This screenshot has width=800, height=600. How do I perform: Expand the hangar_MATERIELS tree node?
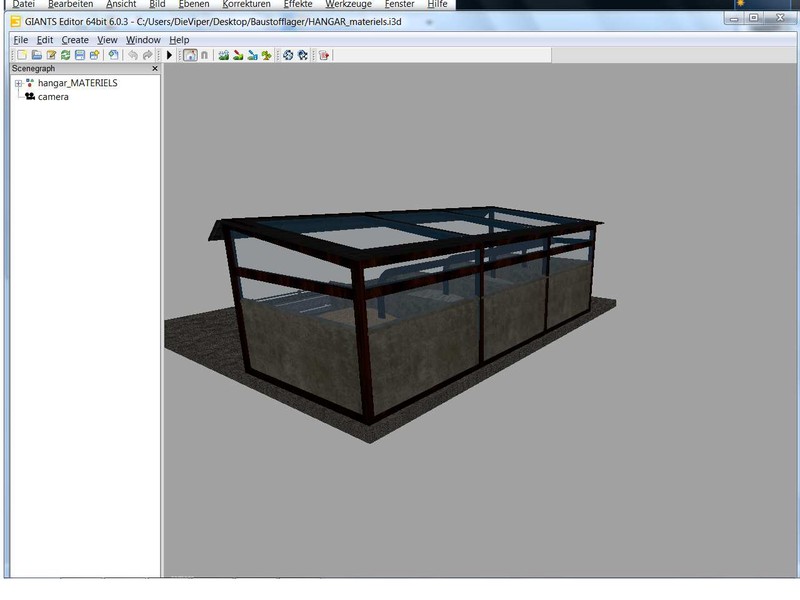[18, 83]
